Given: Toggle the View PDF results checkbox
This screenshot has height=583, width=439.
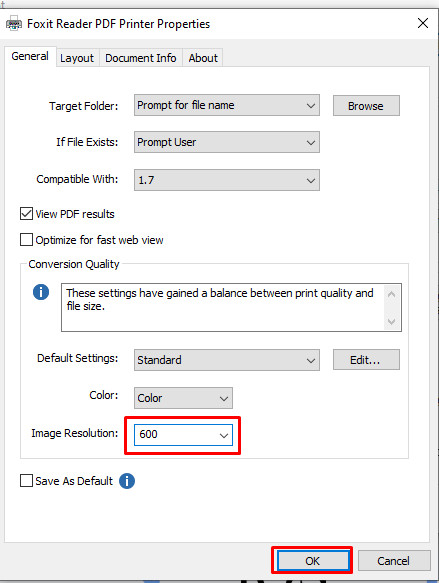Looking at the screenshot, I should (x=26, y=214).
